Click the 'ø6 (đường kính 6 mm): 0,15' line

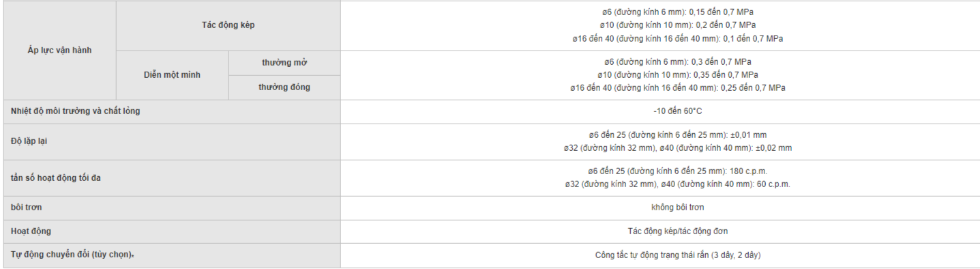677,12
